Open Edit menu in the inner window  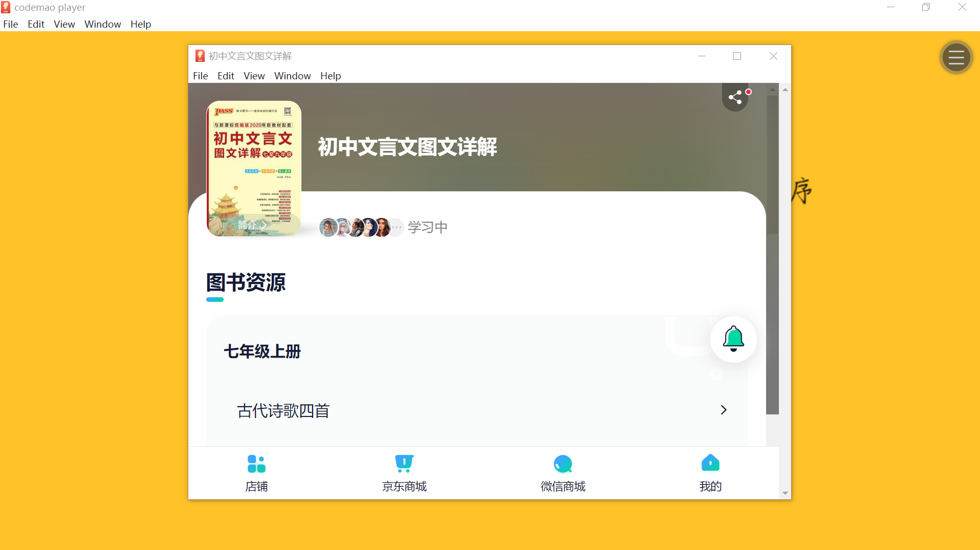226,76
